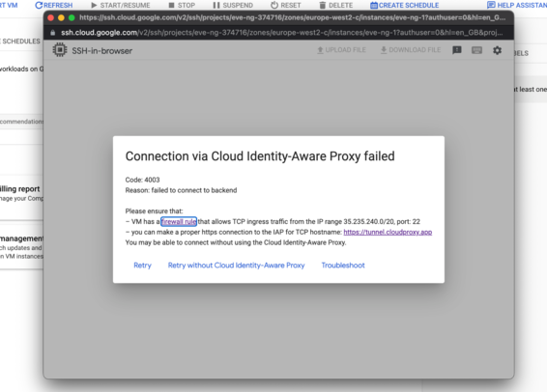Viewport: 547px width, 392px height.
Task: Click the keyboard icon in SSH toolbar
Action: (476, 50)
